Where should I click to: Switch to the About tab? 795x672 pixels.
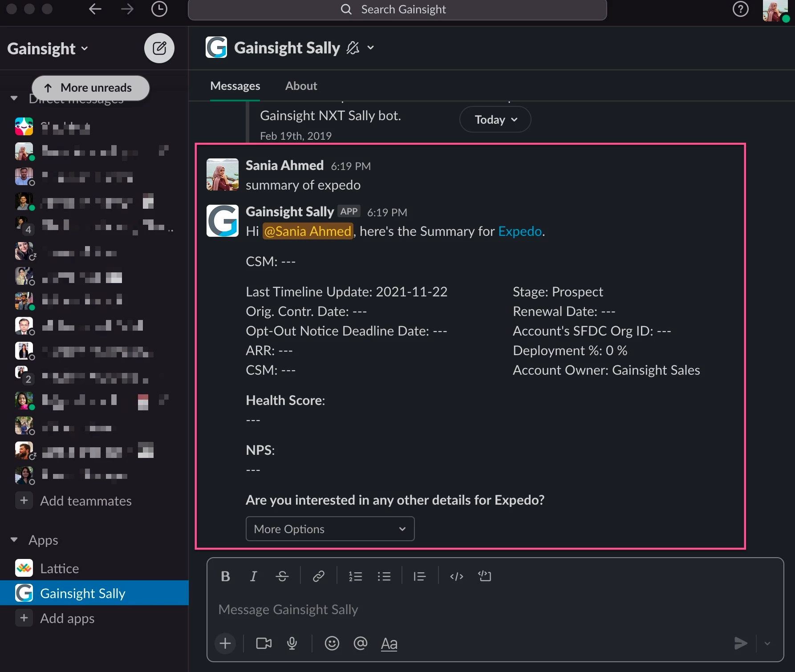pos(301,86)
